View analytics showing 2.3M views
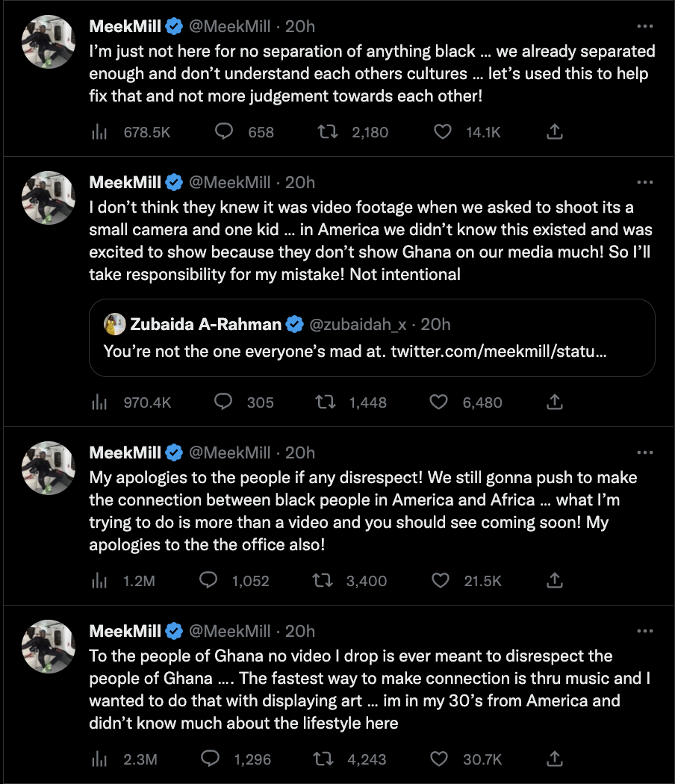The width and height of the screenshot is (675, 784). pyautogui.click(x=99, y=759)
